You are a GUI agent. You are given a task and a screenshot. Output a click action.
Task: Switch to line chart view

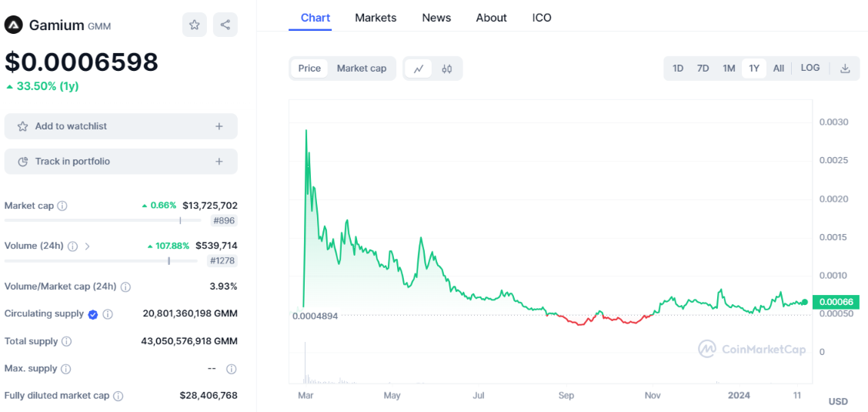(x=418, y=69)
